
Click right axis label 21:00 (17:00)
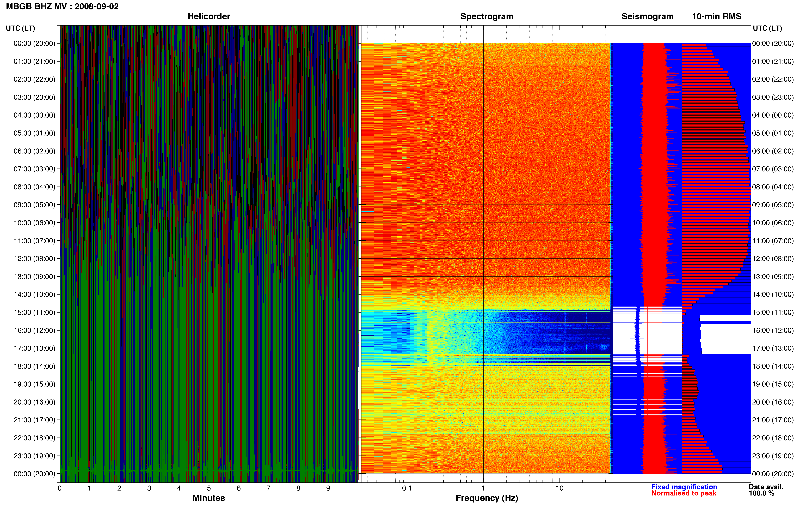(773, 420)
